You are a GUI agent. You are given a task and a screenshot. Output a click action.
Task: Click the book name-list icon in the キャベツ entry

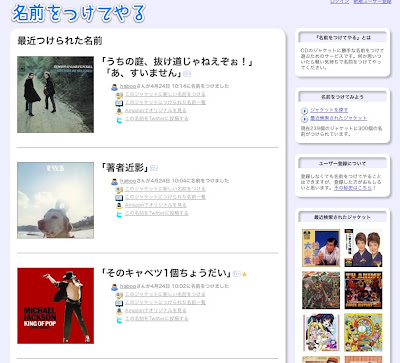click(119, 303)
